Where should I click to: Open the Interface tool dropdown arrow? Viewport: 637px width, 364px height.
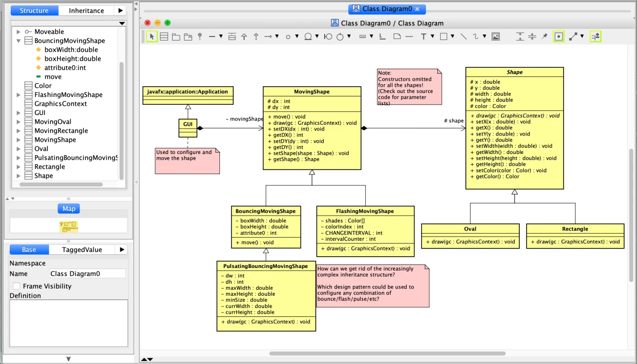[297, 36]
